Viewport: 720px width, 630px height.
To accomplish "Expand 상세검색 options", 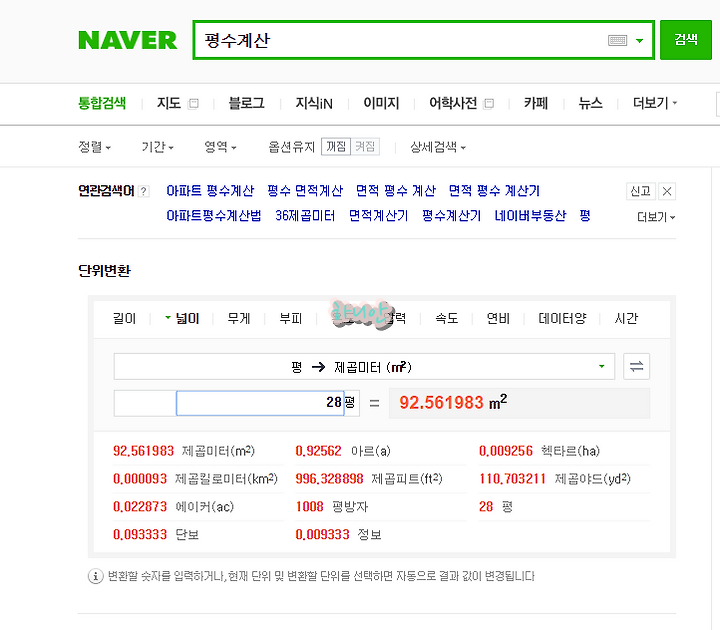I will pyautogui.click(x=438, y=147).
